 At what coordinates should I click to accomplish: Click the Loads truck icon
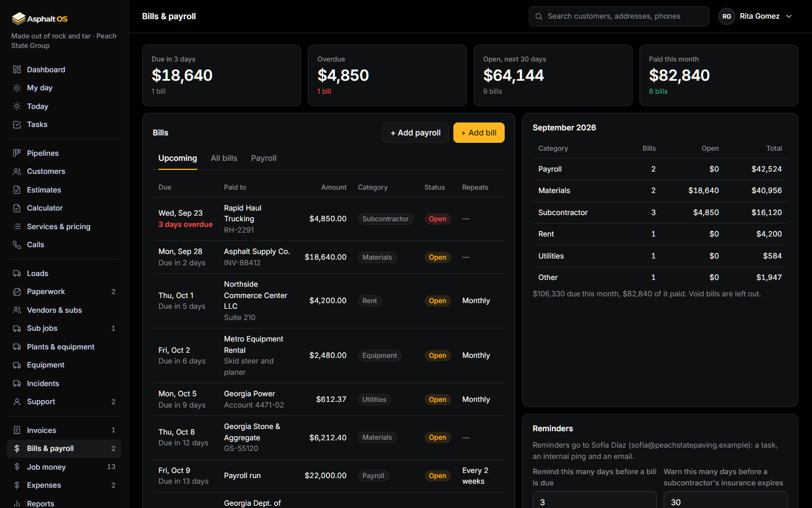pos(17,273)
